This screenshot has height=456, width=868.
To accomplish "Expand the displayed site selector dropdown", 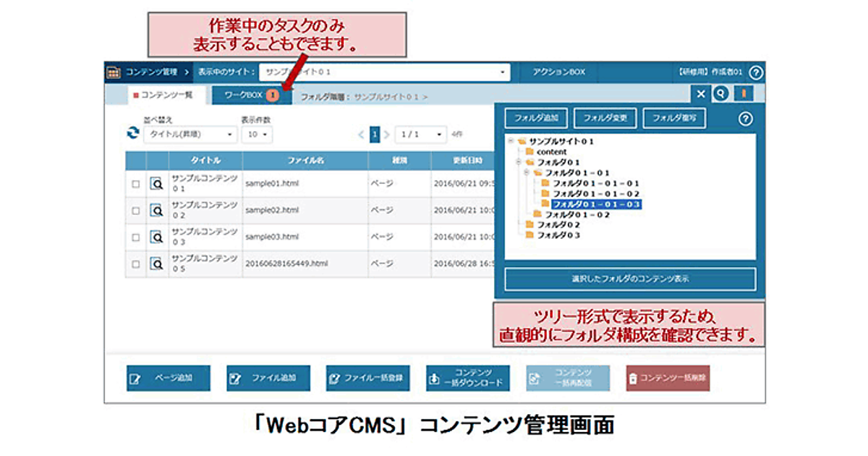I will [x=384, y=72].
